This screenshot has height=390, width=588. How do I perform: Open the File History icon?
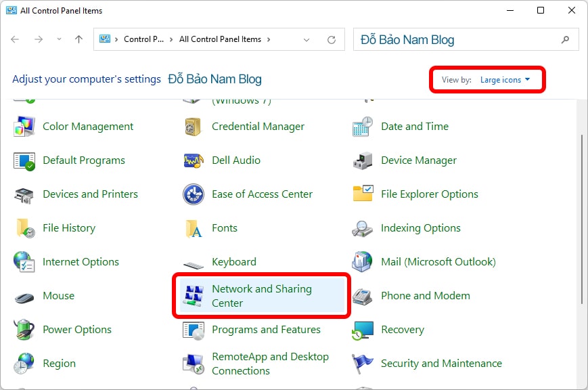[25, 228]
